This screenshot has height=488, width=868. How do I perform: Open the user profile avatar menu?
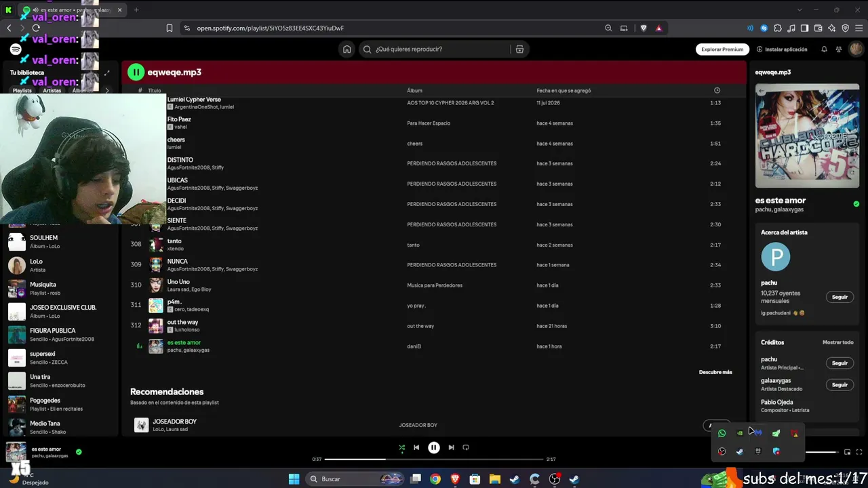click(x=856, y=49)
